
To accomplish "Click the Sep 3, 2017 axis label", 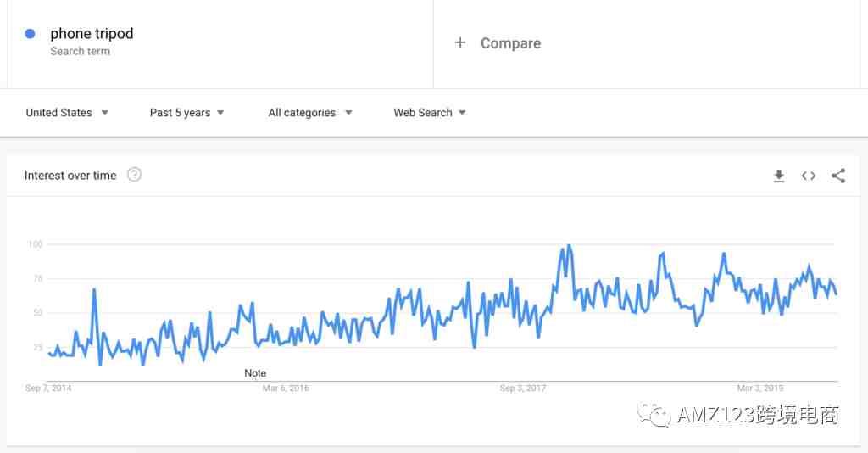I will pyautogui.click(x=523, y=389).
